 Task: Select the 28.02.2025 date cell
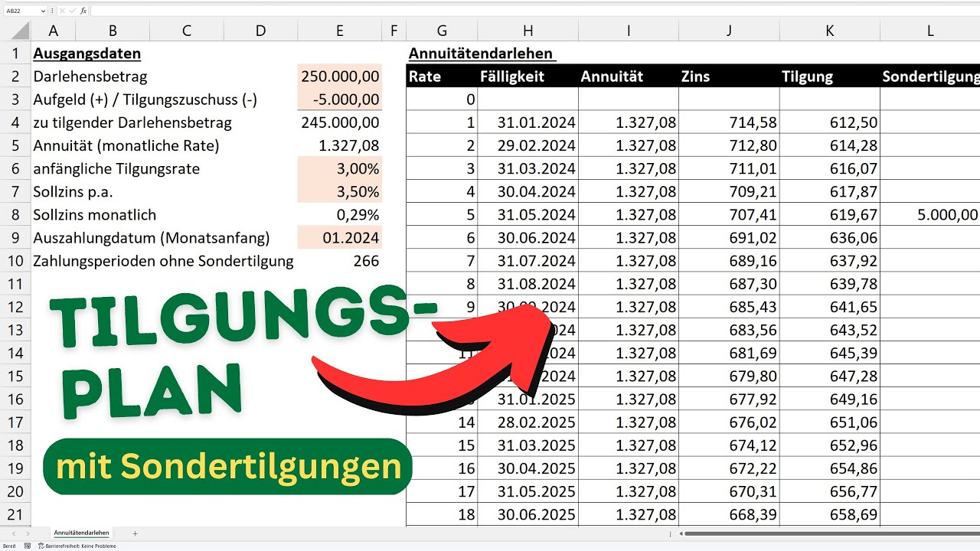click(x=528, y=422)
